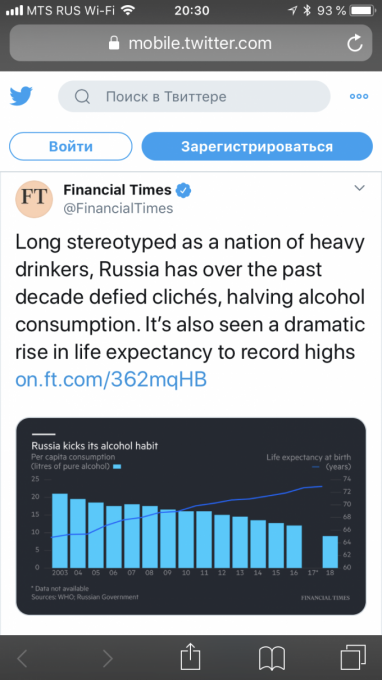Viewport: 382px width, 680px height.
Task: Go back with the left arrow
Action: tap(23, 659)
